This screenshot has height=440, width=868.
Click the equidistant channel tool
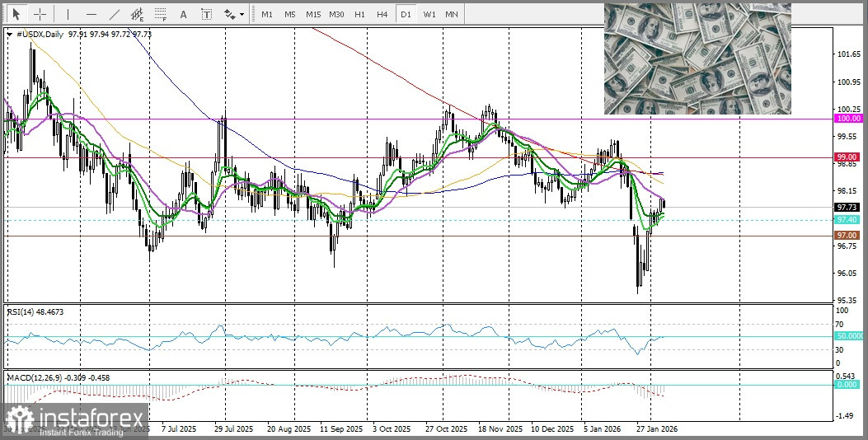click(138, 14)
